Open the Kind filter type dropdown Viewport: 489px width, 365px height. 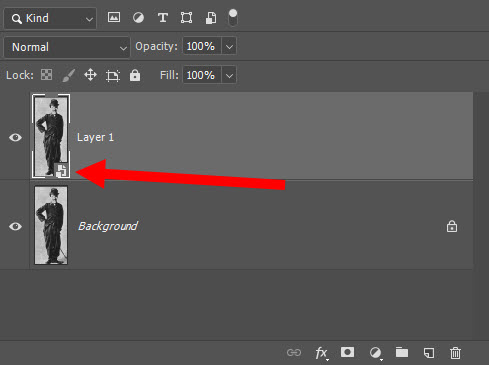coord(50,18)
